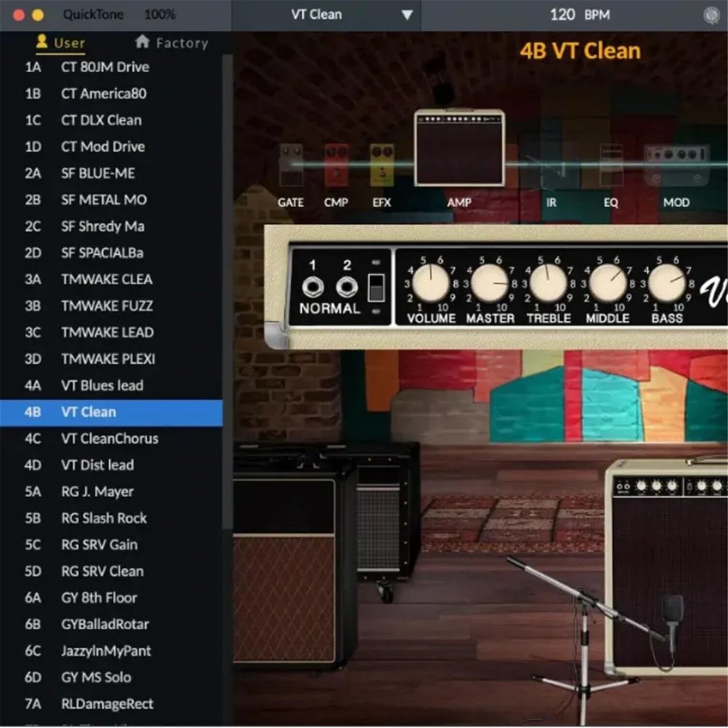Select the AMP block in signal chain
The image size is (728, 728).
pyautogui.click(x=459, y=149)
